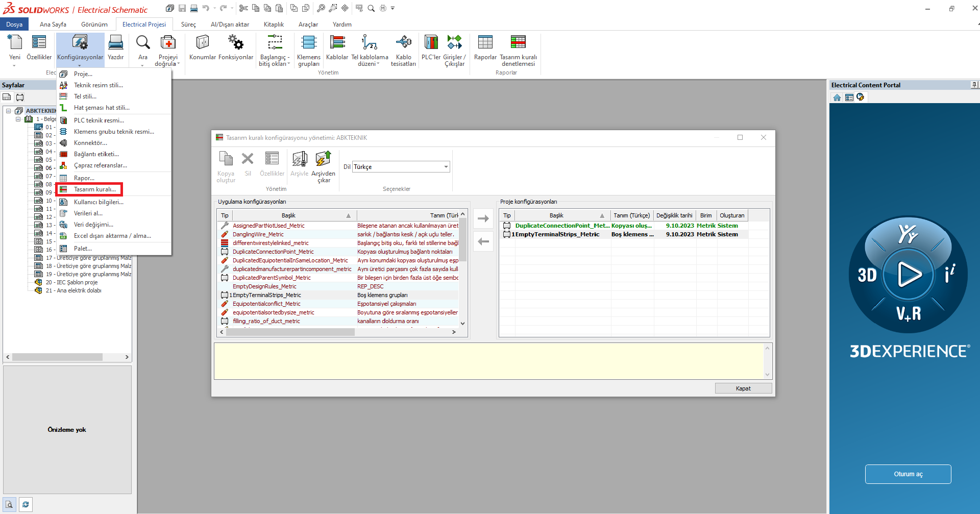Click Oturum aç in 3DEXPERIENCE panel

tap(908, 474)
